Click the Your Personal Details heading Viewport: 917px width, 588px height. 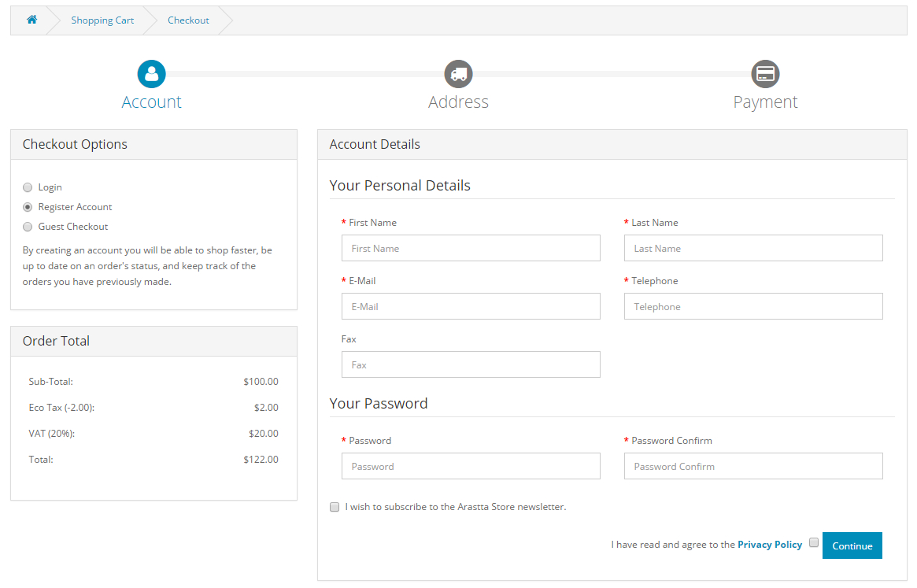(x=400, y=186)
